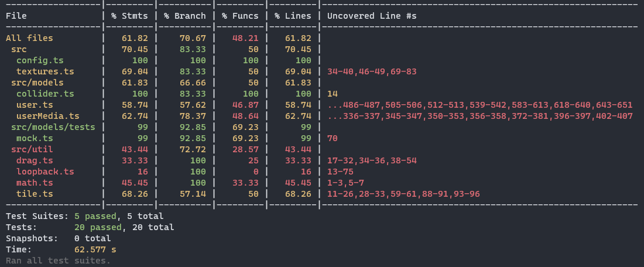This screenshot has width=644, height=267.
Task: Click the user.ts file name
Action: click(35, 105)
